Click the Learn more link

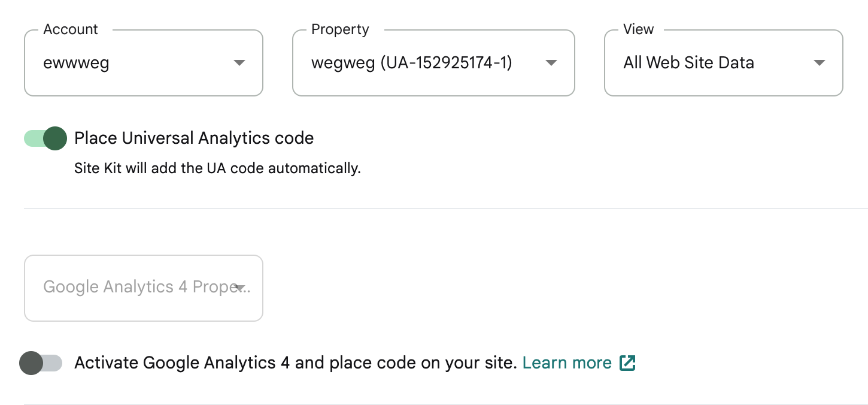point(567,362)
